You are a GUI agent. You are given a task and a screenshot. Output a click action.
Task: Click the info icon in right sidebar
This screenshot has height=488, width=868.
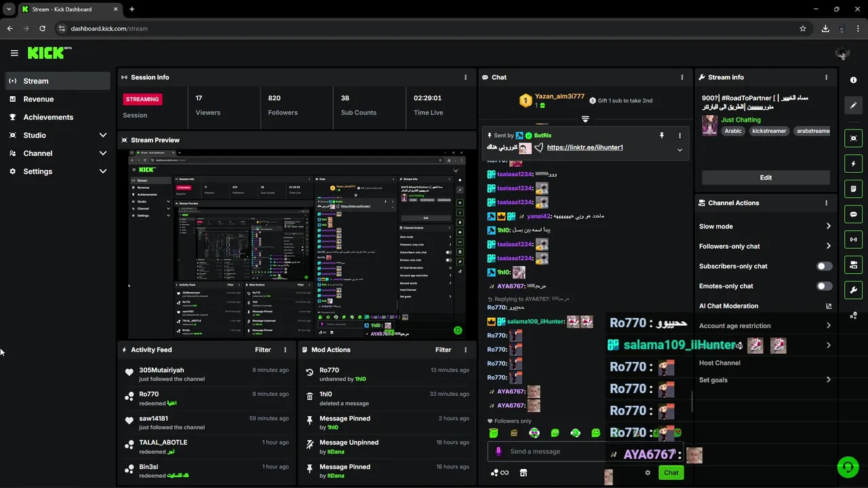(x=853, y=80)
